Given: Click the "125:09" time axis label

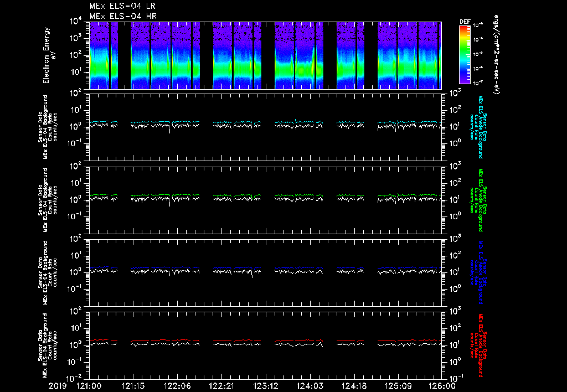Looking at the screenshot, I should 398,386.
